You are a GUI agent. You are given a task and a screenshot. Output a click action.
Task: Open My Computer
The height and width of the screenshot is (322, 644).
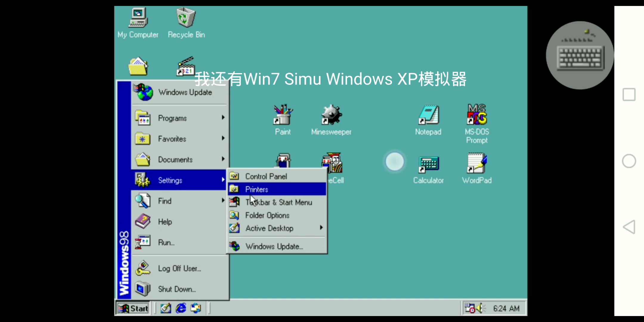pyautogui.click(x=138, y=18)
